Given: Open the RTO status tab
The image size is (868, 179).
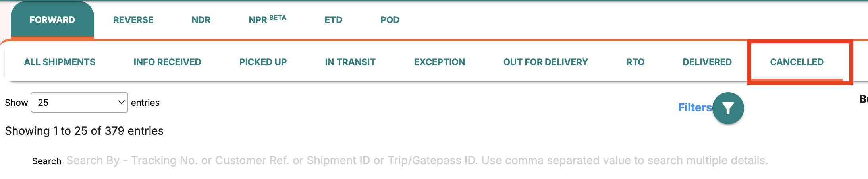Looking at the screenshot, I should point(635,62).
